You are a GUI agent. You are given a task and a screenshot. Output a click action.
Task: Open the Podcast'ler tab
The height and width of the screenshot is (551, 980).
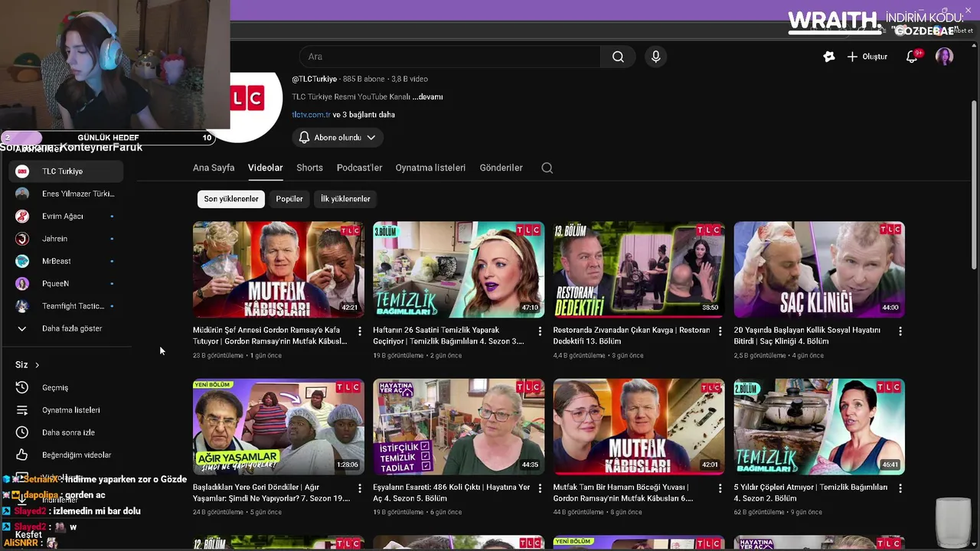(359, 168)
